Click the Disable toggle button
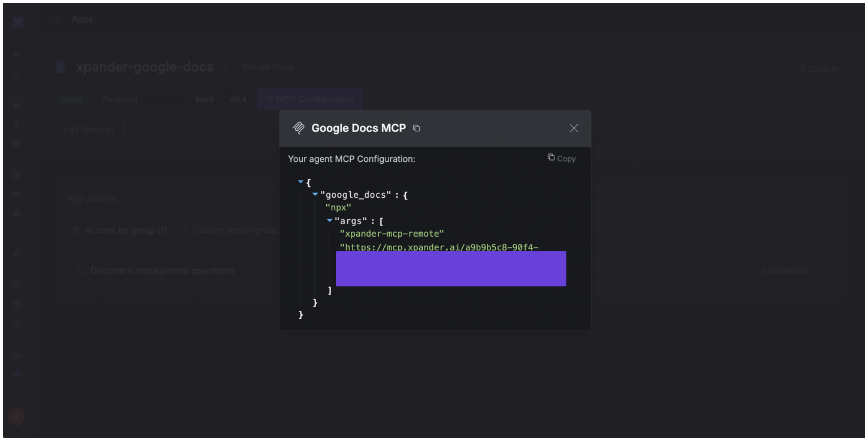 [x=818, y=69]
